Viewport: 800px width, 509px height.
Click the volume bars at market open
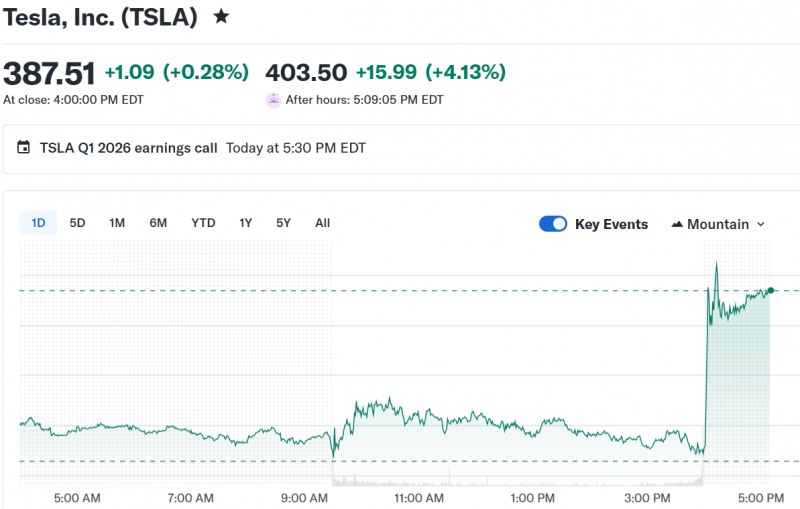[335, 480]
